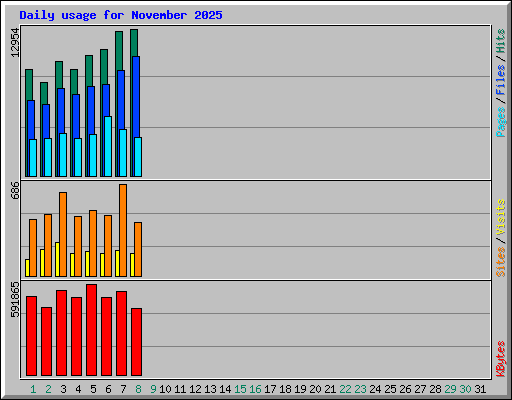Click the cyan pages bar for day 3
This screenshot has width=512, height=400.
pos(63,155)
